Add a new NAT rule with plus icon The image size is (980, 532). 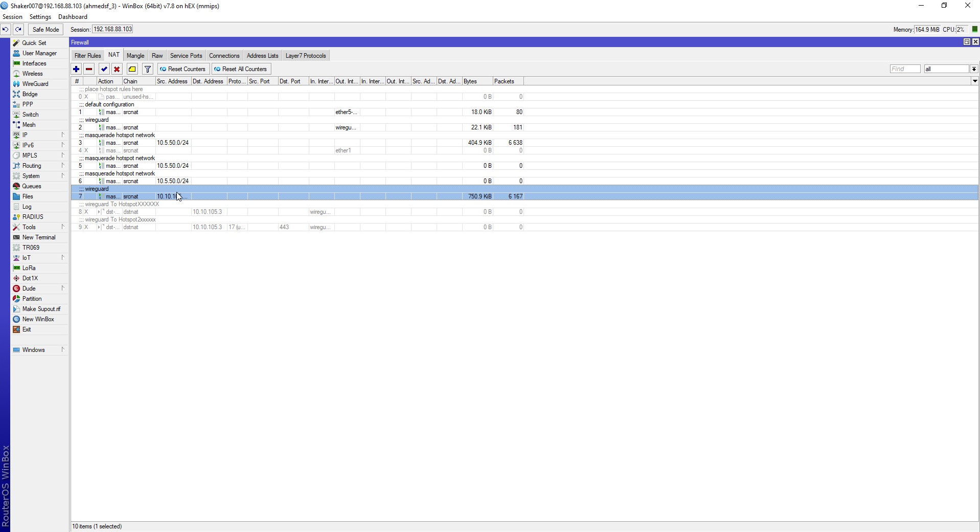[x=76, y=69]
